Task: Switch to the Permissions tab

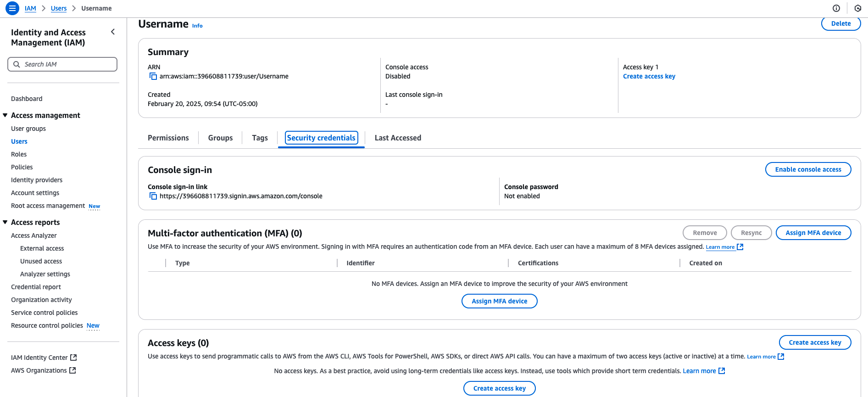Action: (168, 138)
